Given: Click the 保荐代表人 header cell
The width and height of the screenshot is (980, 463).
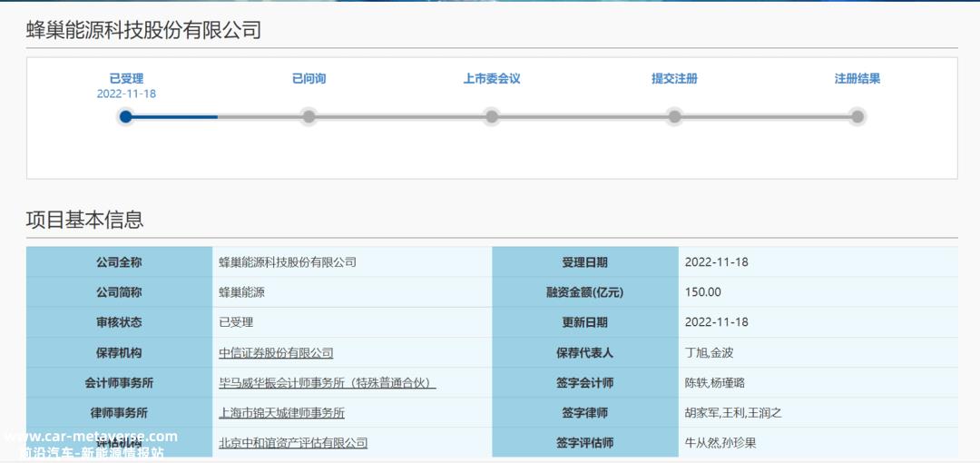Looking at the screenshot, I should 585,353.
